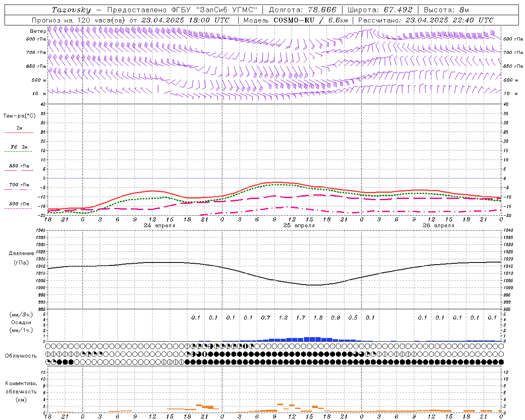Click the Высота 8м elevation field

(x=446, y=10)
